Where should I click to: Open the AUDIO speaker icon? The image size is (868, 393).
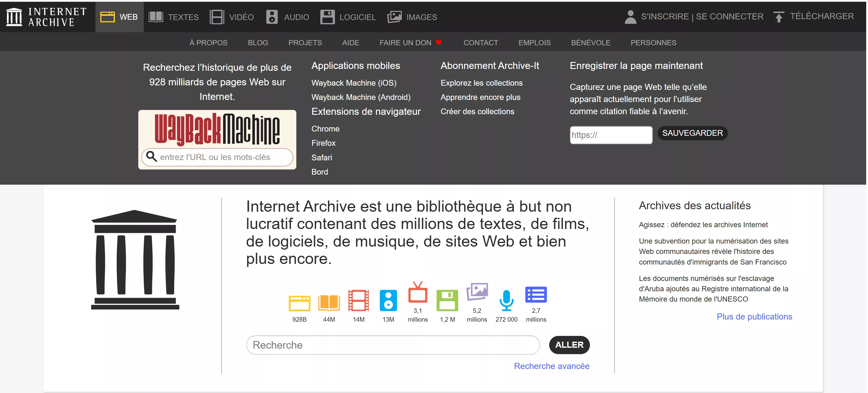click(272, 16)
